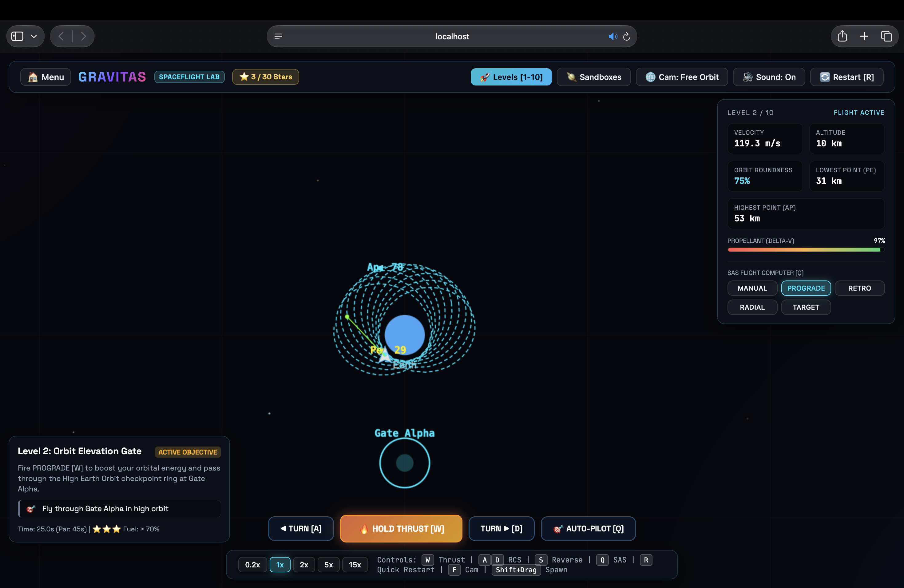The image size is (904, 588).
Task: Open the Safari share icon
Action: [x=843, y=36]
